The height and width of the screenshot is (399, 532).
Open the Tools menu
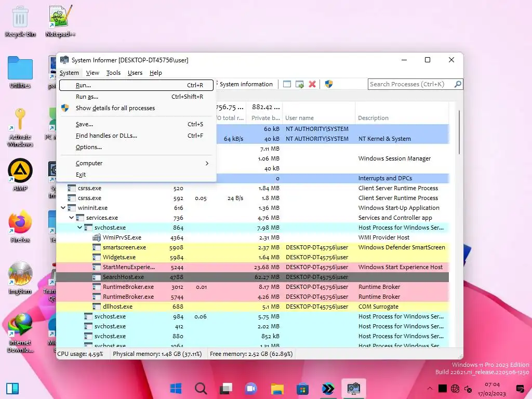[113, 73]
